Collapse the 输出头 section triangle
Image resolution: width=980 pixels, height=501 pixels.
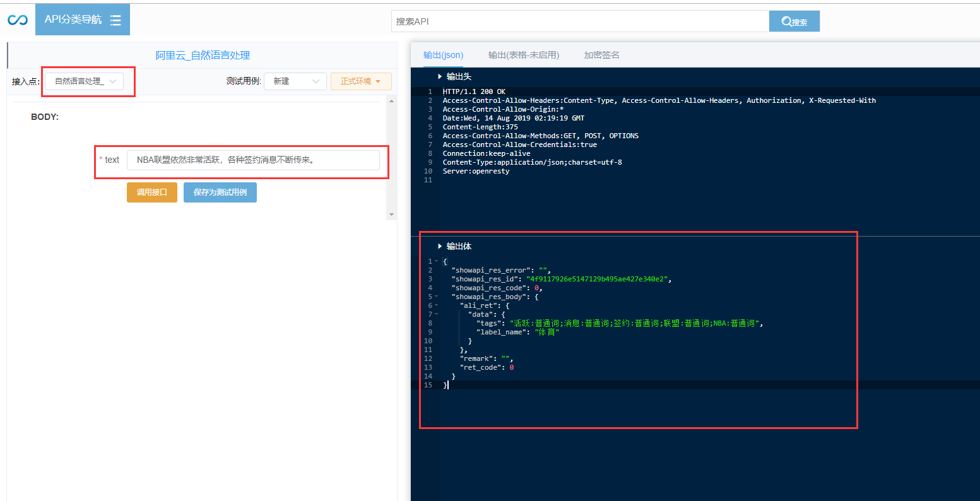point(440,76)
